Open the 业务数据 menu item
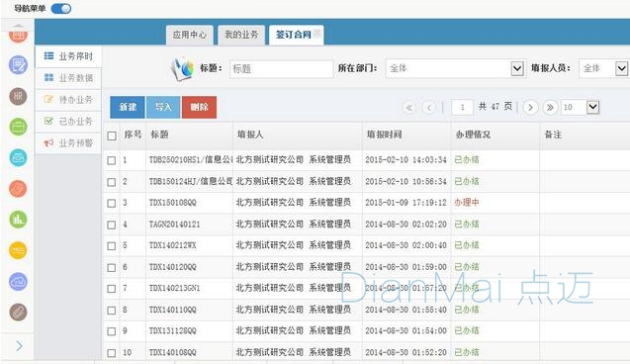 click(x=68, y=77)
